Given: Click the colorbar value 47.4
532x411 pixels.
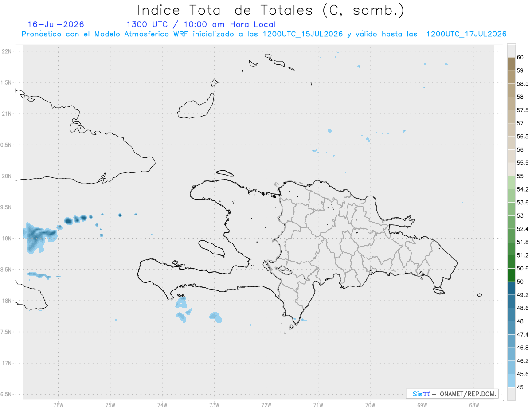Looking at the screenshot, I should pyautogui.click(x=523, y=334).
